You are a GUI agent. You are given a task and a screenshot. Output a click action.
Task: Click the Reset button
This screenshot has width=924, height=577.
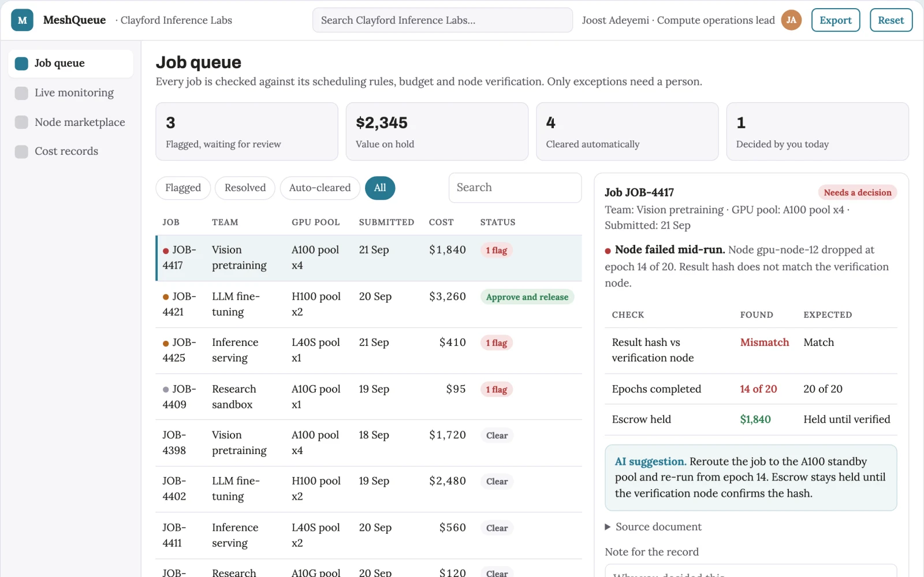coord(891,20)
